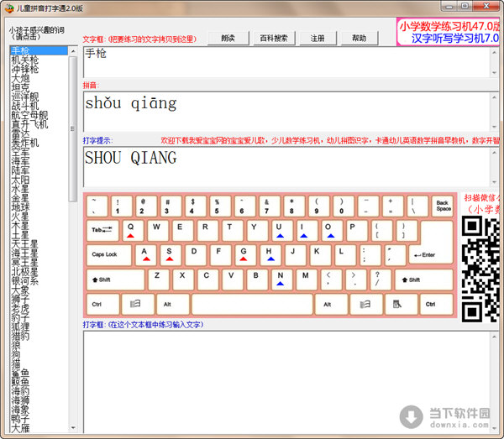
Task: Click the context menu key
Action: click(402, 304)
